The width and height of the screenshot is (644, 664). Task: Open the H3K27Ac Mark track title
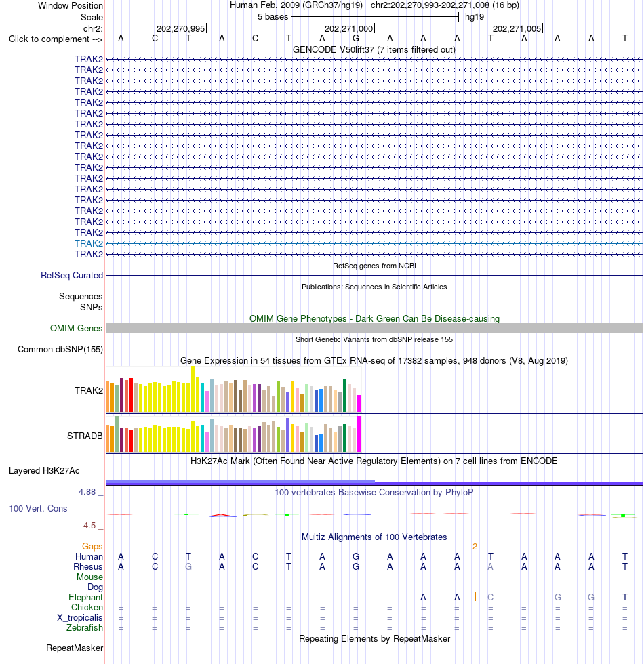[374, 461]
